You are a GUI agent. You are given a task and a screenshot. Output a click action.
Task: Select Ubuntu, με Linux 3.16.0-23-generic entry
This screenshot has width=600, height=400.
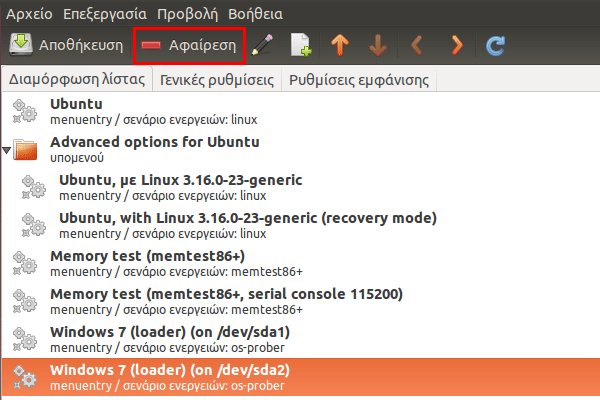pyautogui.click(x=301, y=187)
